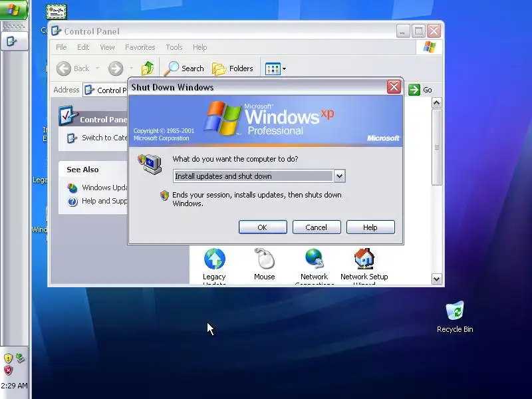
Task: Open the shutdown action dropdown arrow
Action: [x=339, y=176]
